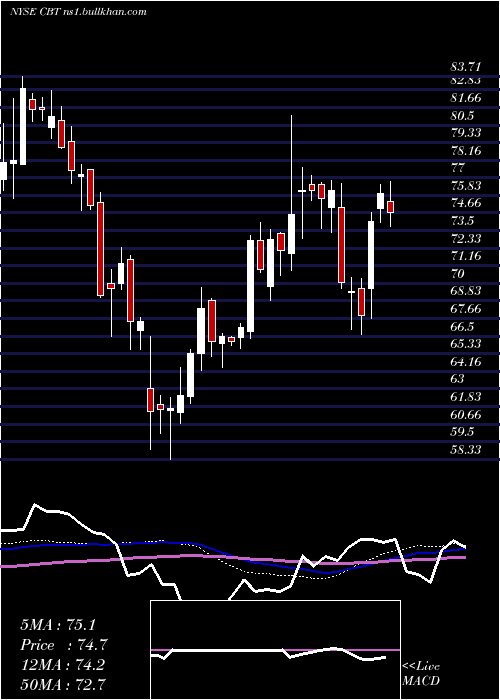The image size is (500, 700).
Task: Click the 71.16 price axis label
Action: (x=466, y=256)
